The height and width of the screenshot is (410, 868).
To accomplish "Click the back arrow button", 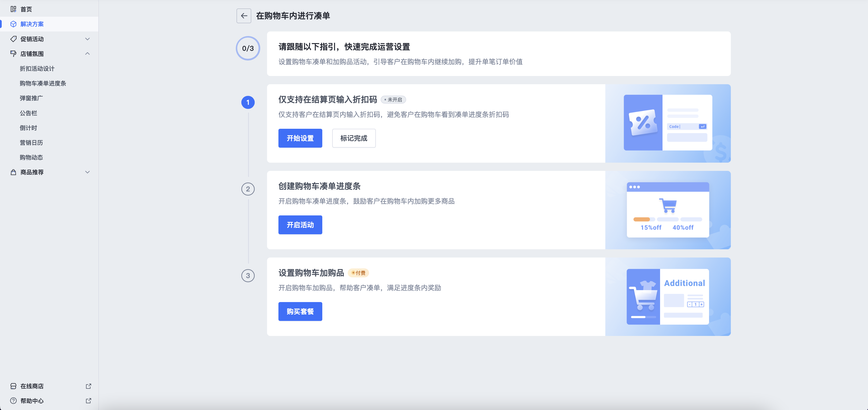I will 244,16.
